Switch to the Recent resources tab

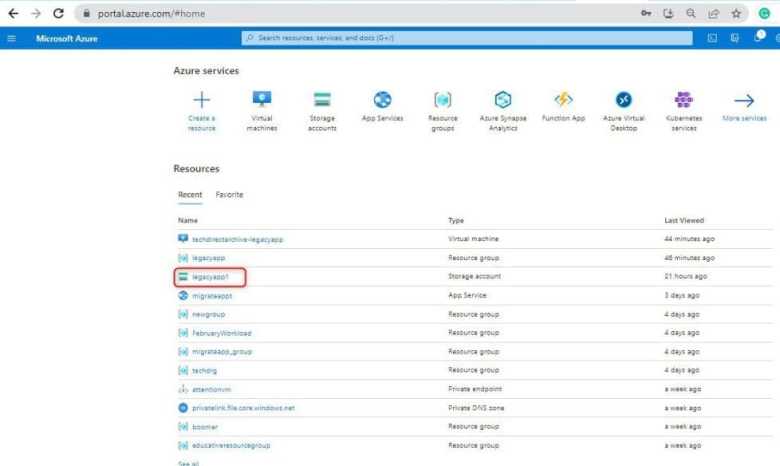[x=190, y=194]
